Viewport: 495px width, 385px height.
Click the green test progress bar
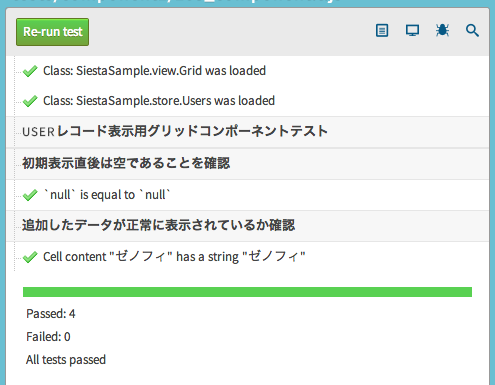[x=247, y=292]
